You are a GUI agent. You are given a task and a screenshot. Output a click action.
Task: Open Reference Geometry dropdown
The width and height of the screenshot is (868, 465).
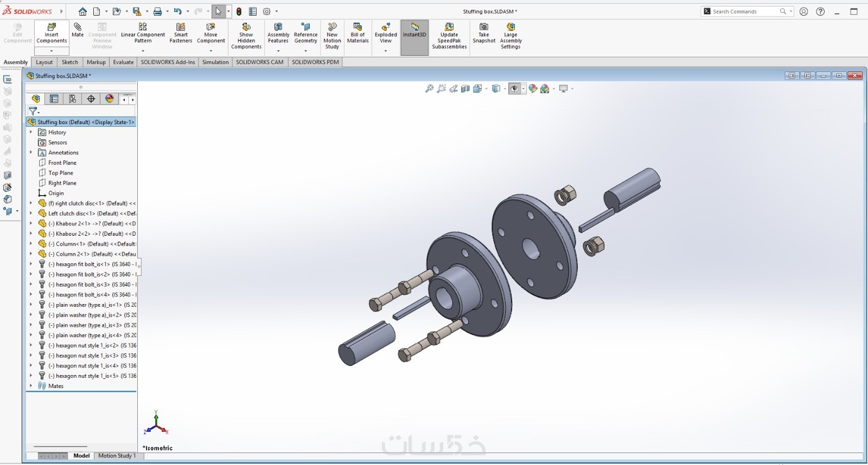[305, 51]
